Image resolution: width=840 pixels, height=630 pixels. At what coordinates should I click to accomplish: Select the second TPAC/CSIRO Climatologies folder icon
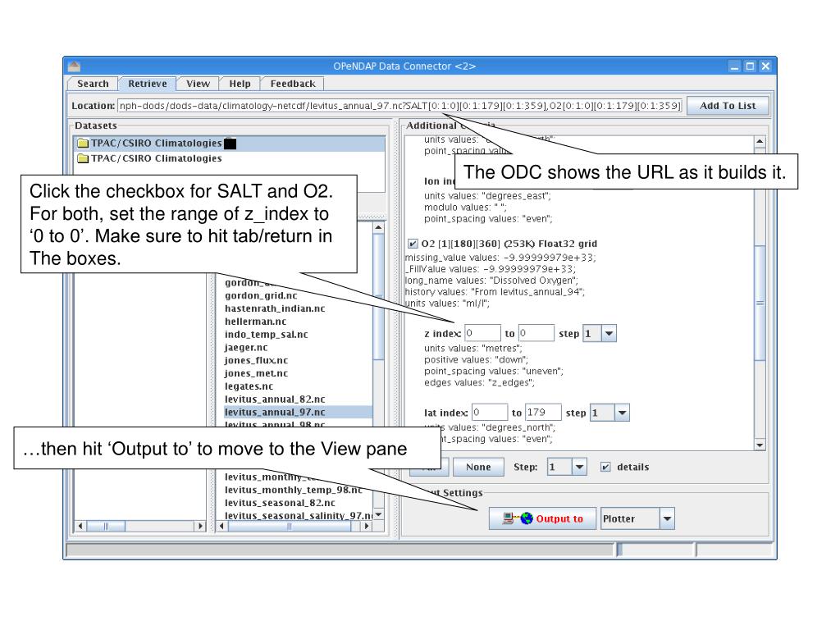[x=83, y=158]
